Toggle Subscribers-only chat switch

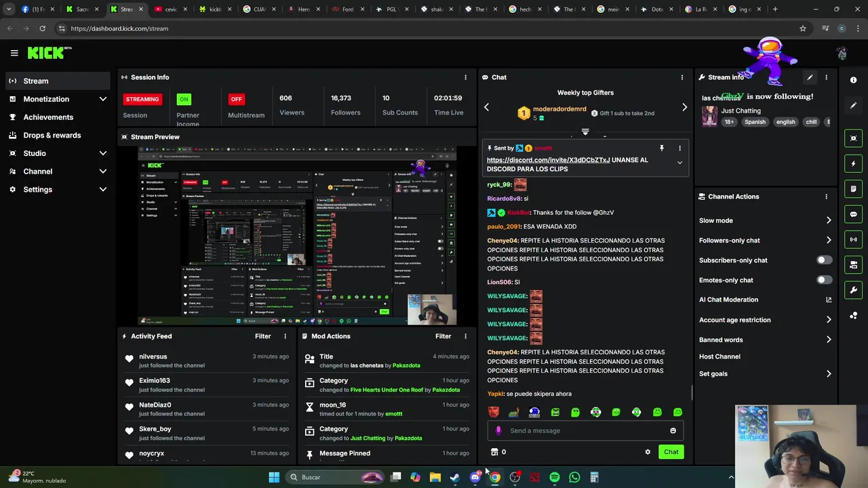824,260
